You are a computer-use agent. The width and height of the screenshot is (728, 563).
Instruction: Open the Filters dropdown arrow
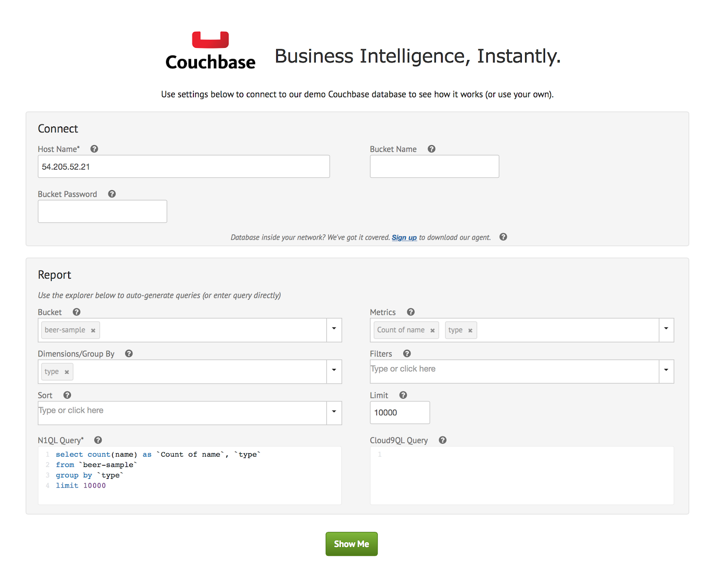(666, 370)
